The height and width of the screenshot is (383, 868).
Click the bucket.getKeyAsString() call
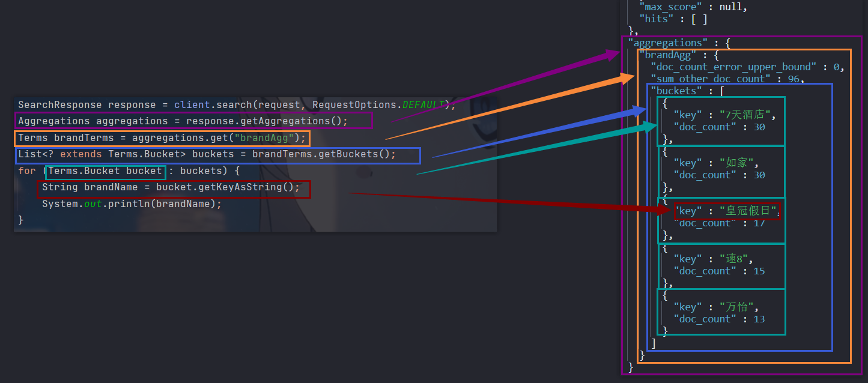(x=225, y=187)
